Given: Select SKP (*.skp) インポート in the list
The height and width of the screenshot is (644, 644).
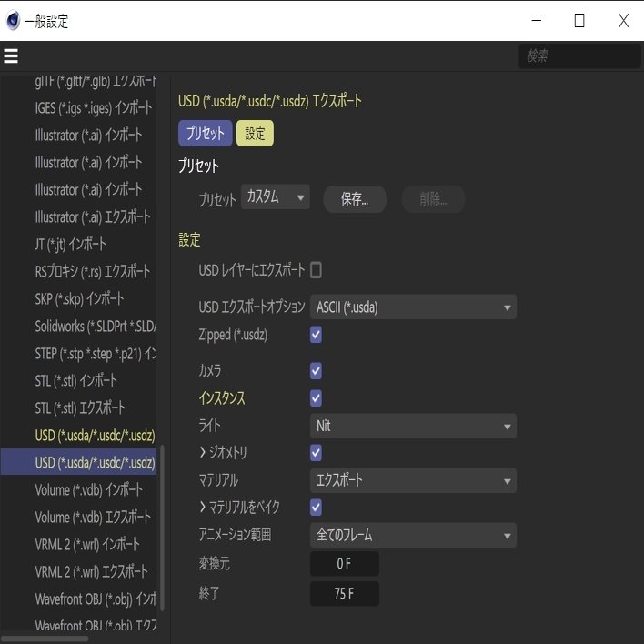Looking at the screenshot, I should [x=78, y=298].
